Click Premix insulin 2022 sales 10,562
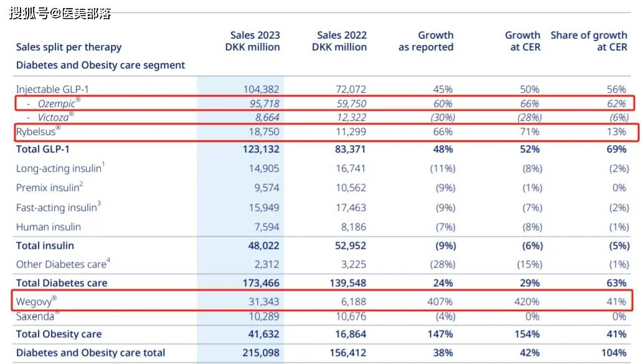 pos(350,188)
